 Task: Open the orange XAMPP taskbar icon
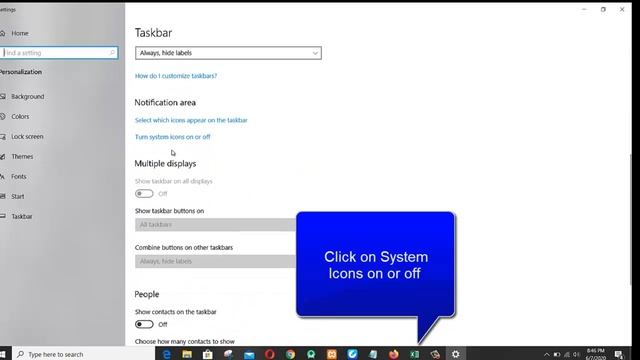[332, 354]
